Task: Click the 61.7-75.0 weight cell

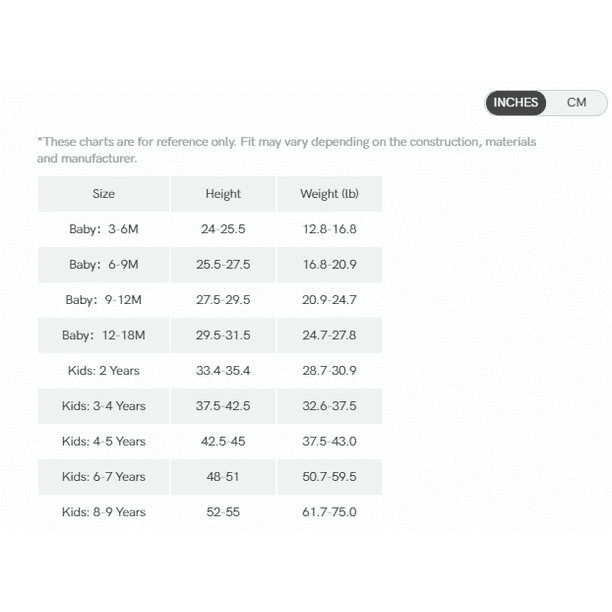Action: (x=329, y=512)
